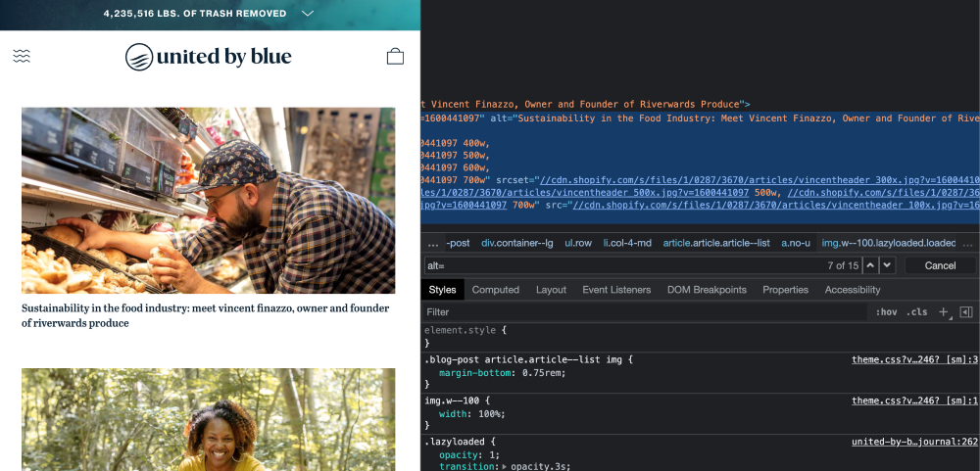Select the '-post' breadcrumb item
This screenshot has height=471, width=980.
pos(458,243)
